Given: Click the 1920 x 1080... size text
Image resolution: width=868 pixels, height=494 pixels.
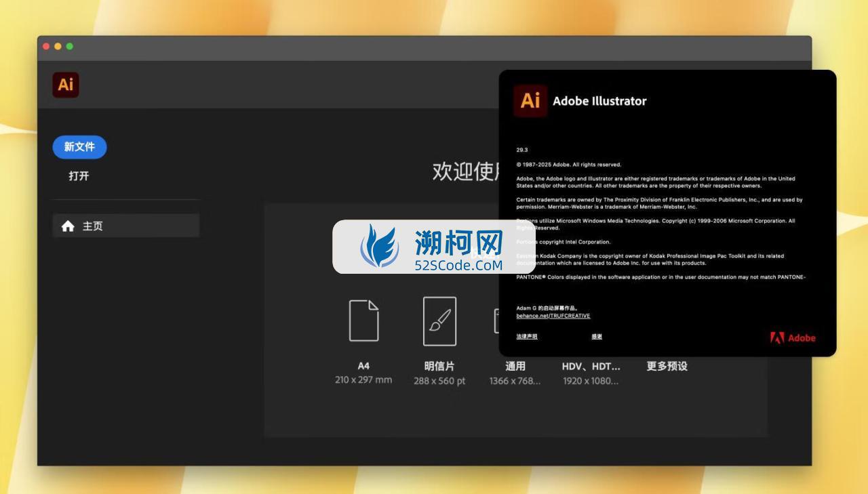Looking at the screenshot, I should (x=591, y=381).
